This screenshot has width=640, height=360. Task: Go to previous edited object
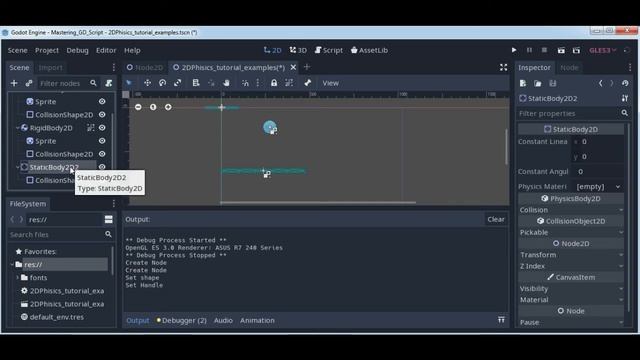point(600,83)
